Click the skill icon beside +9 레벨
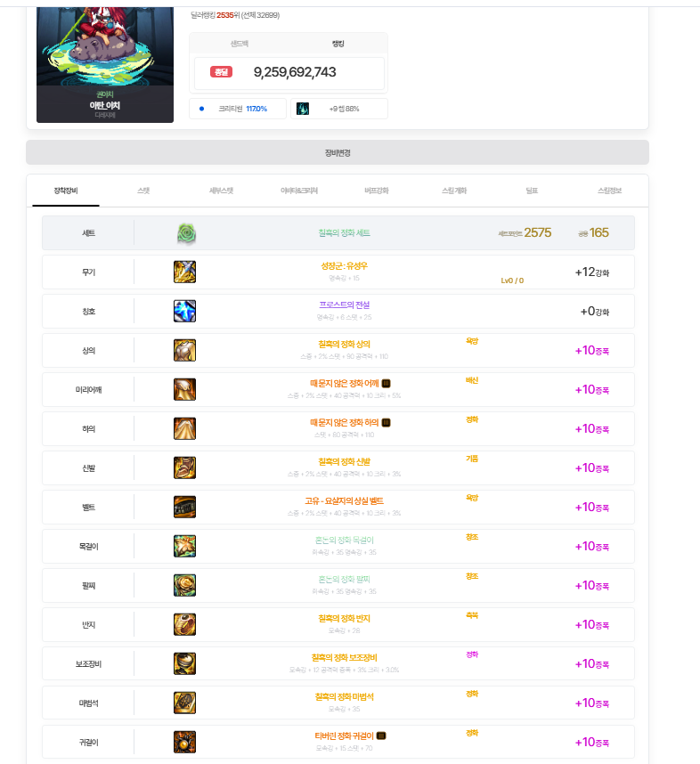The width and height of the screenshot is (700, 764). coord(303,109)
